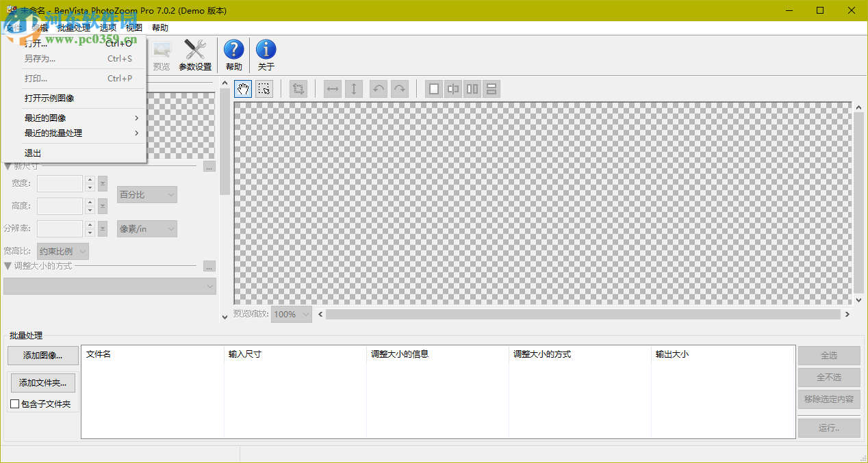Open the 百分比 unit dropdown

tap(146, 194)
